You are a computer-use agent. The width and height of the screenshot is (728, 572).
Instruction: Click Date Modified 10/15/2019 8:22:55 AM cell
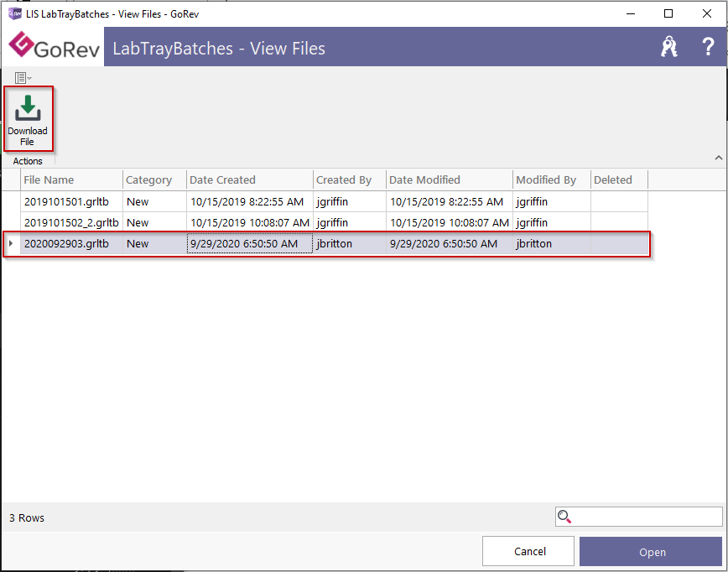(x=450, y=202)
